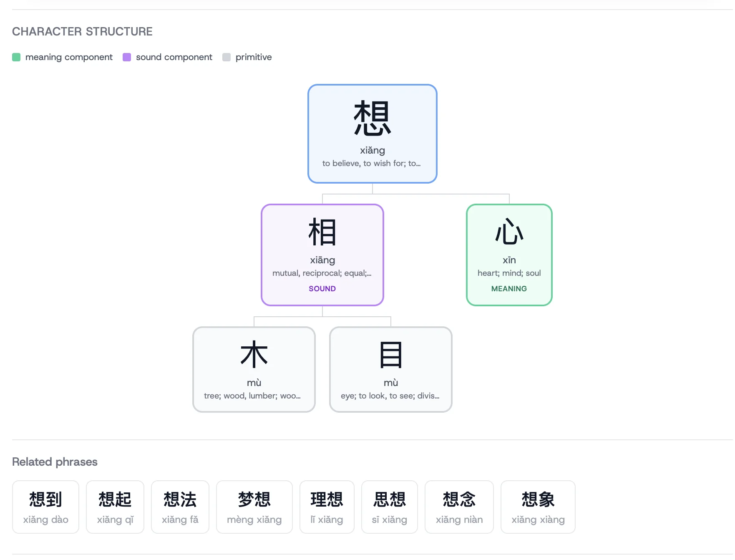The height and width of the screenshot is (560, 735).
Task: Open the phrase card 理想
Action: coord(327,507)
